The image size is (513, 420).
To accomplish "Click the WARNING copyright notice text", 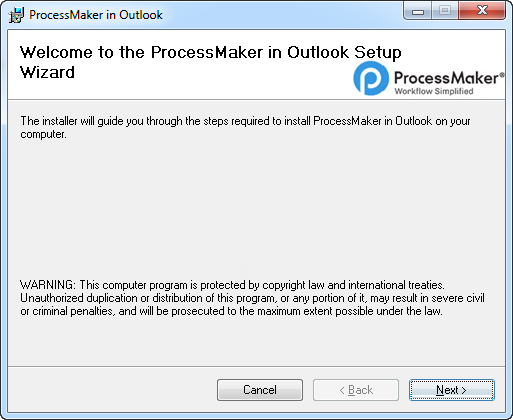I will [252, 298].
